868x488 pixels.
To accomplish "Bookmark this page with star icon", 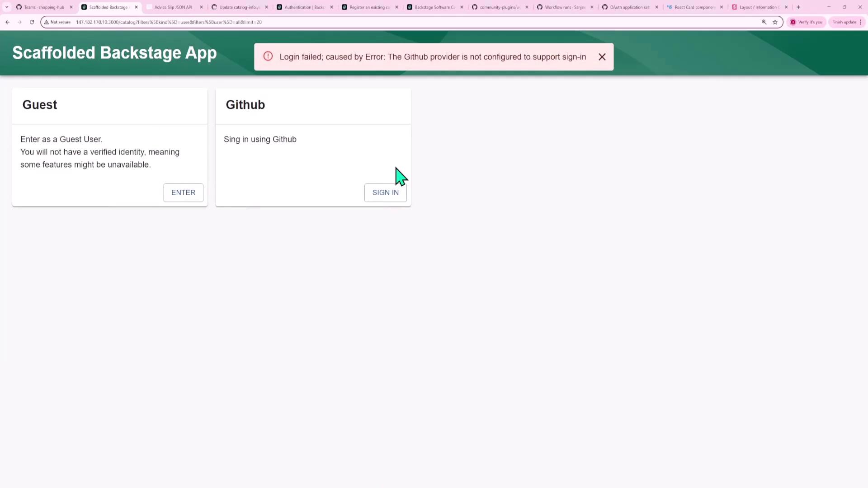I will [x=775, y=22].
